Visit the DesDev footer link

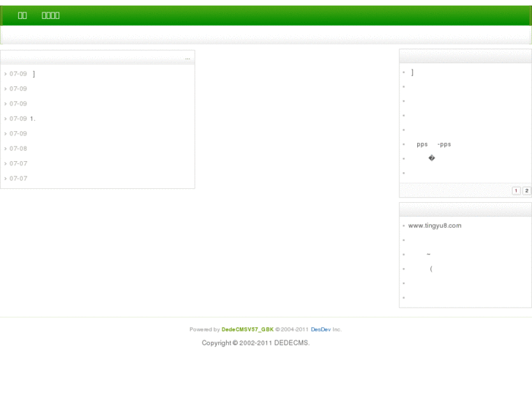pyautogui.click(x=321, y=329)
